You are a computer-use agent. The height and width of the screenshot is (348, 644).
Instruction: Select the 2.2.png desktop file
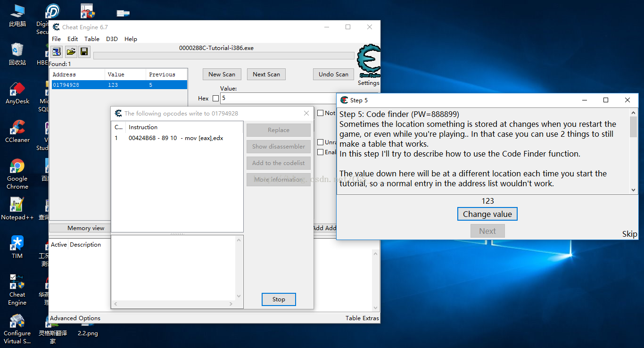coord(88,333)
